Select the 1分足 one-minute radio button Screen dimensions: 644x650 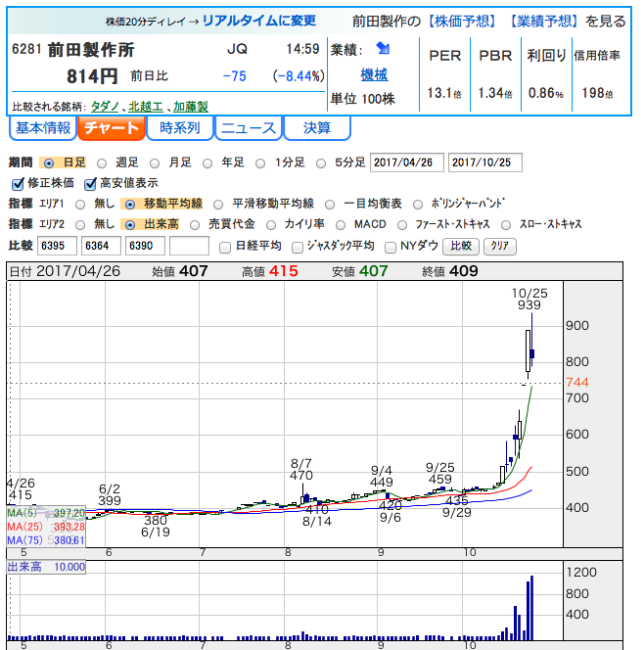pyautogui.click(x=260, y=163)
